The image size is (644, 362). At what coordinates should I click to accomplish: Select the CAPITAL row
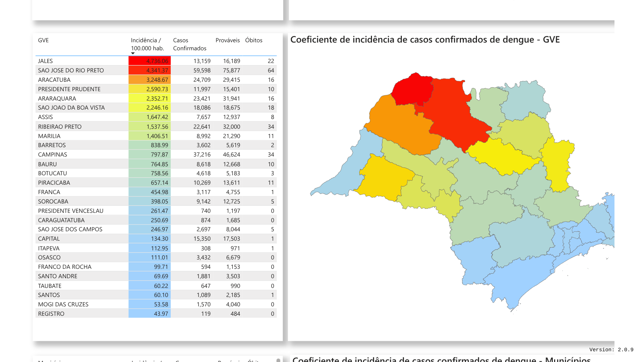tap(49, 239)
